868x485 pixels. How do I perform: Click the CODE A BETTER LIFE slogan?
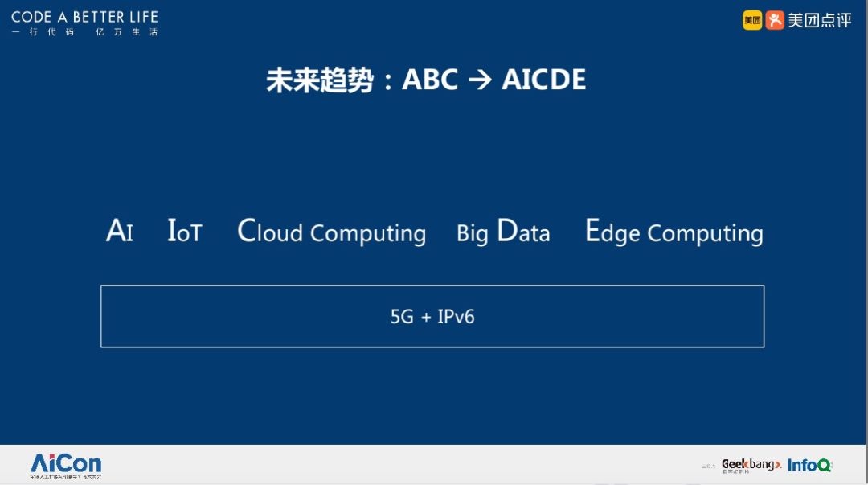pyautogui.click(x=84, y=16)
